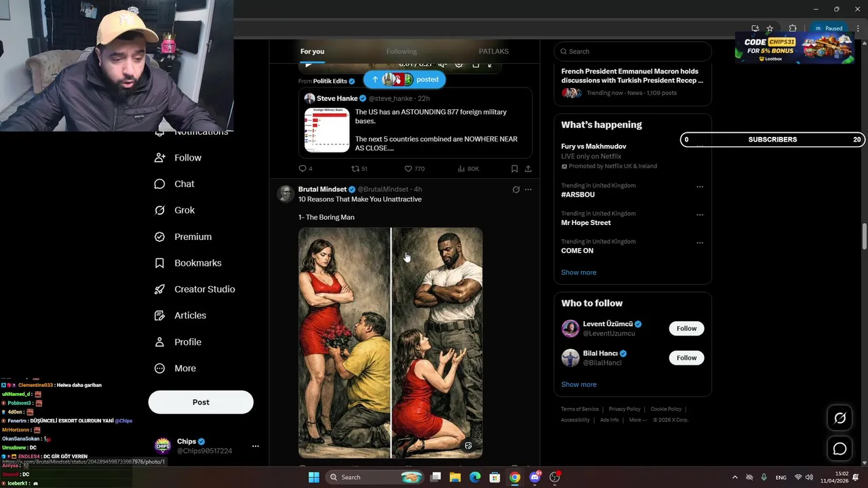The image size is (868, 488).
Task: Click the blue 'posted' new posts pill
Action: click(x=405, y=79)
